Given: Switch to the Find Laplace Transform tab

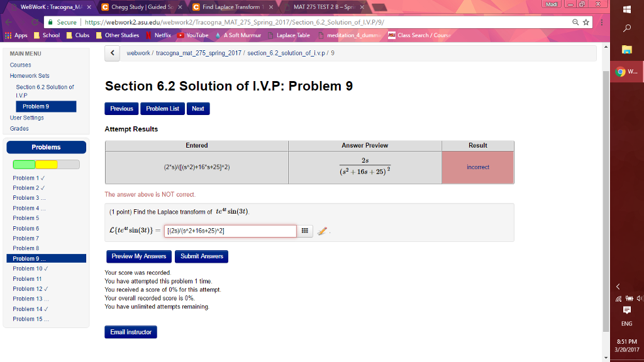Looking at the screenshot, I should click(x=233, y=7).
